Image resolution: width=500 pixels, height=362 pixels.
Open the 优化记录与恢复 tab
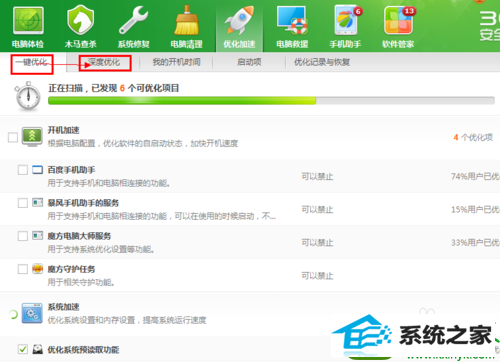(322, 62)
